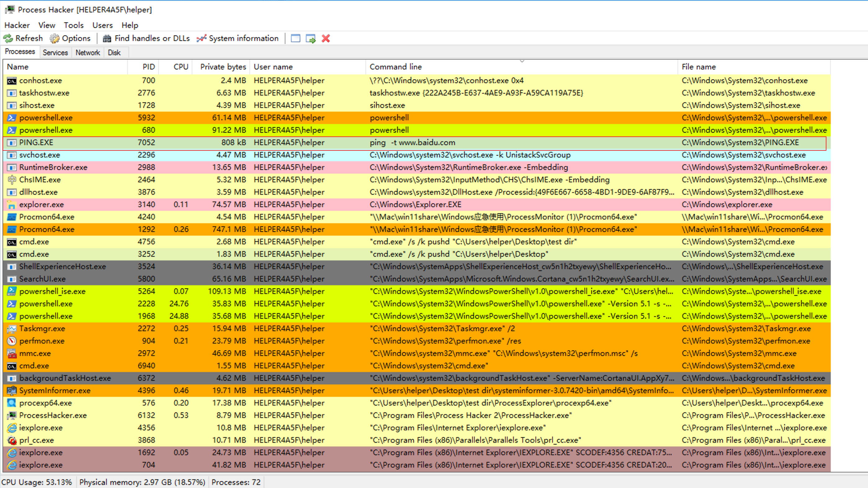Open the Tools menu
This screenshot has height=488, width=868.
(74, 25)
